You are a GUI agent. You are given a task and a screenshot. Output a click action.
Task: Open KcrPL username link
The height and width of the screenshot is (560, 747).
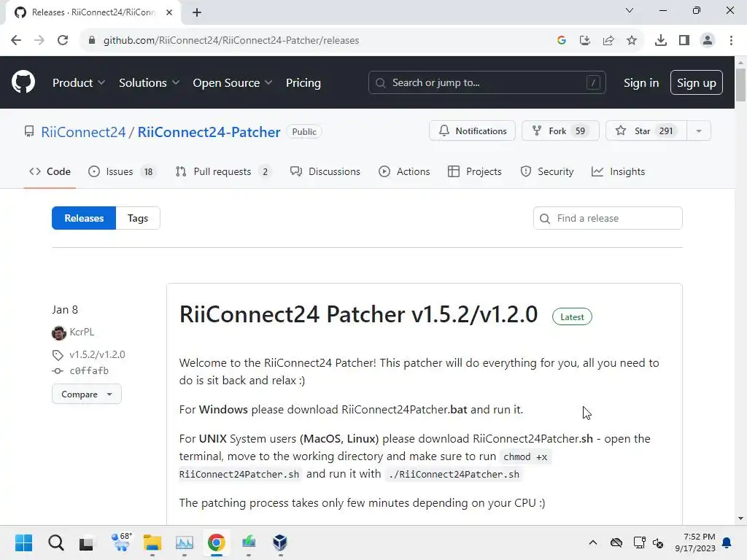(82, 332)
